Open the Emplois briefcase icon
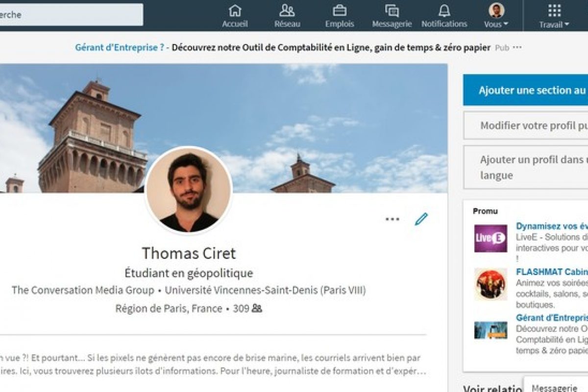The width and height of the screenshot is (588, 392). point(340,10)
